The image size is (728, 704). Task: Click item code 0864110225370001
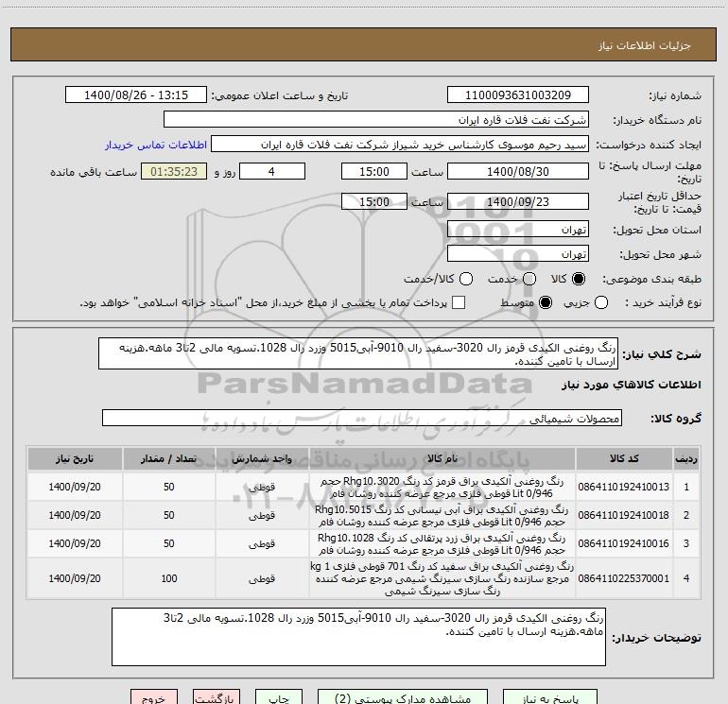coord(624,578)
